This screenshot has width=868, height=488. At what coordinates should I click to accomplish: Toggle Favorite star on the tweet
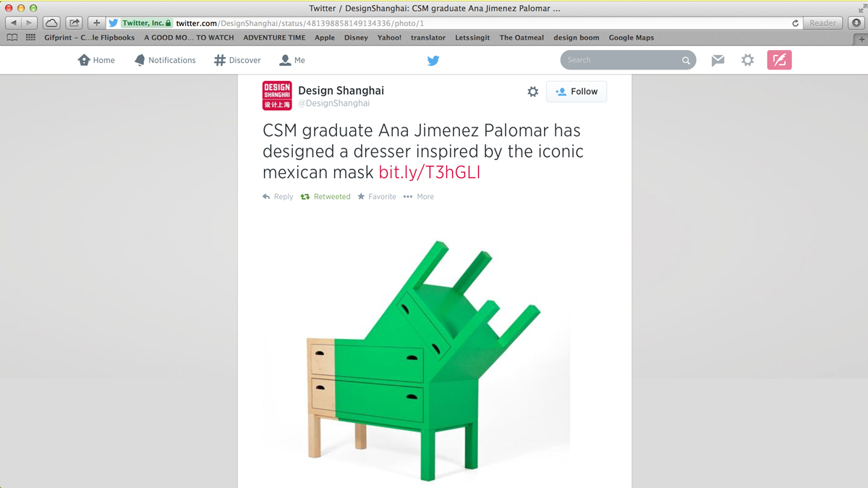pos(377,197)
